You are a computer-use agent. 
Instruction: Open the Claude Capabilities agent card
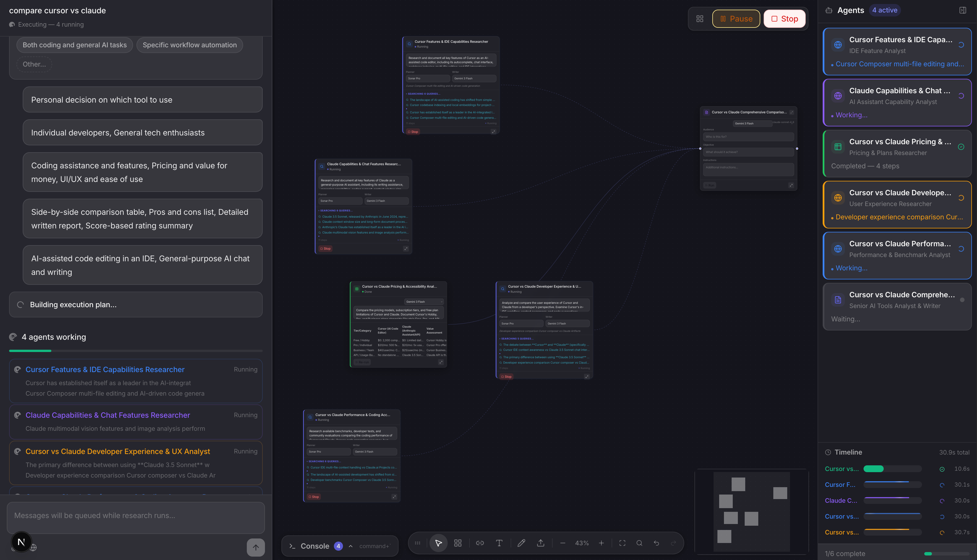click(896, 102)
